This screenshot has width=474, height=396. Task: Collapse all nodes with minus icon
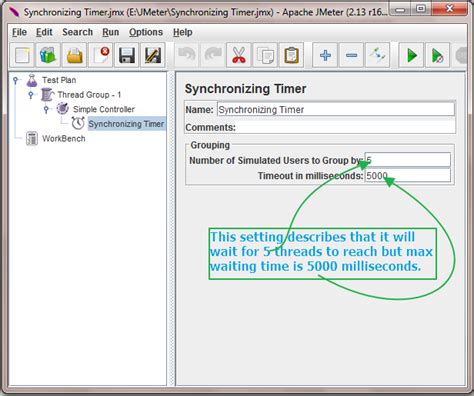(x=351, y=55)
